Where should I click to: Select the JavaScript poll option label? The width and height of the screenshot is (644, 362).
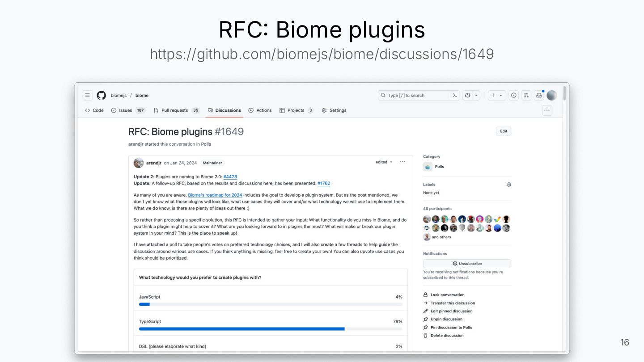[x=149, y=297]
